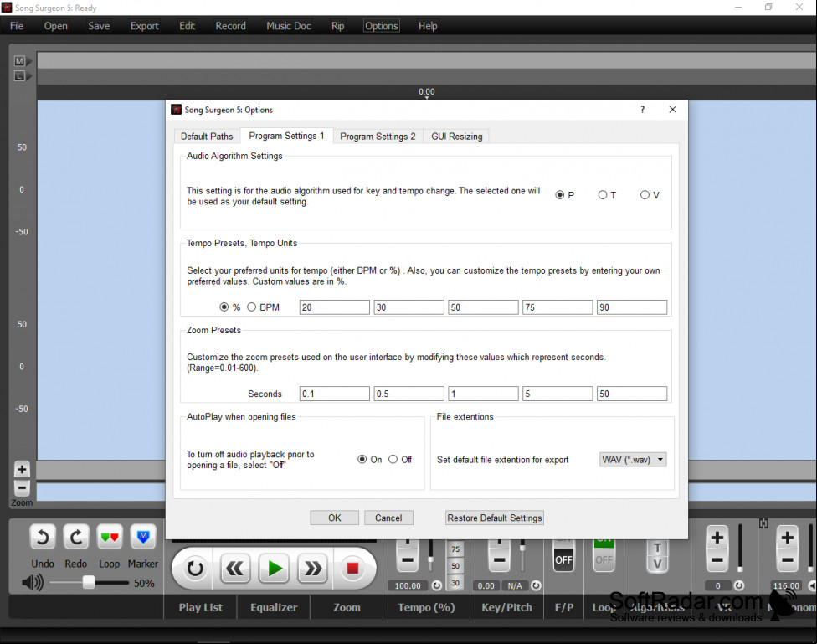817x644 pixels.
Task: Switch to the GUI Resizing tab
Action: [x=457, y=137]
